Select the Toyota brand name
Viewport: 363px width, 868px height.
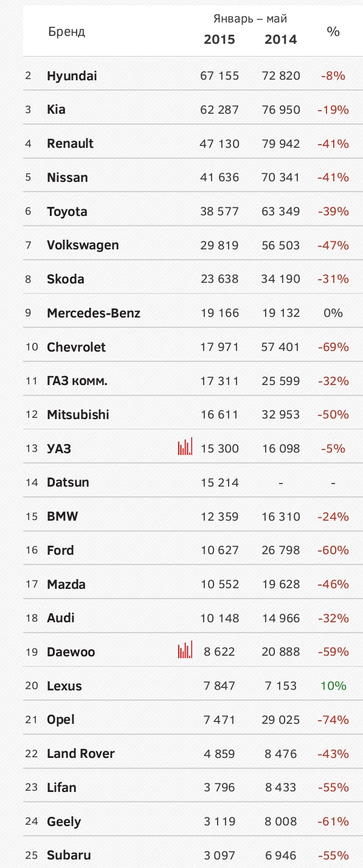tap(67, 212)
